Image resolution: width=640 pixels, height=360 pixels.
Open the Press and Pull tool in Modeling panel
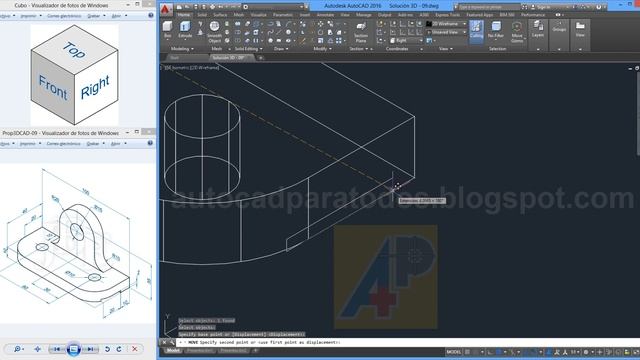(x=200, y=33)
